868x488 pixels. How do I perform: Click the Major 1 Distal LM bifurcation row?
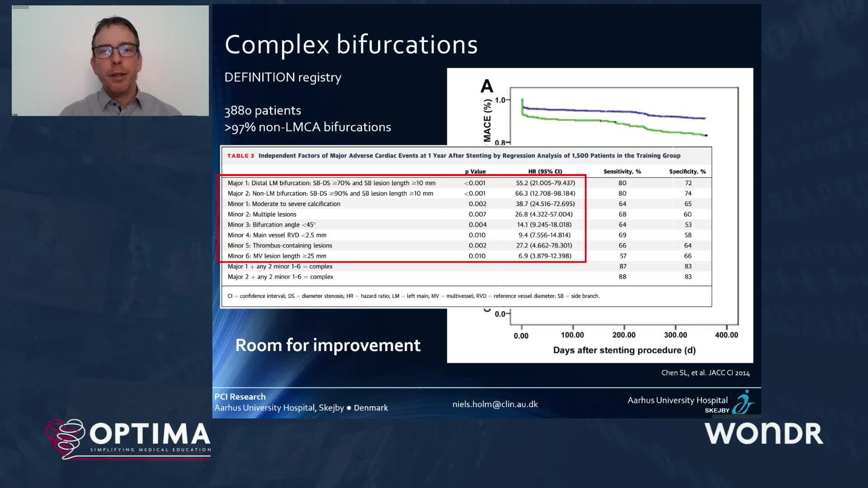tap(331, 183)
